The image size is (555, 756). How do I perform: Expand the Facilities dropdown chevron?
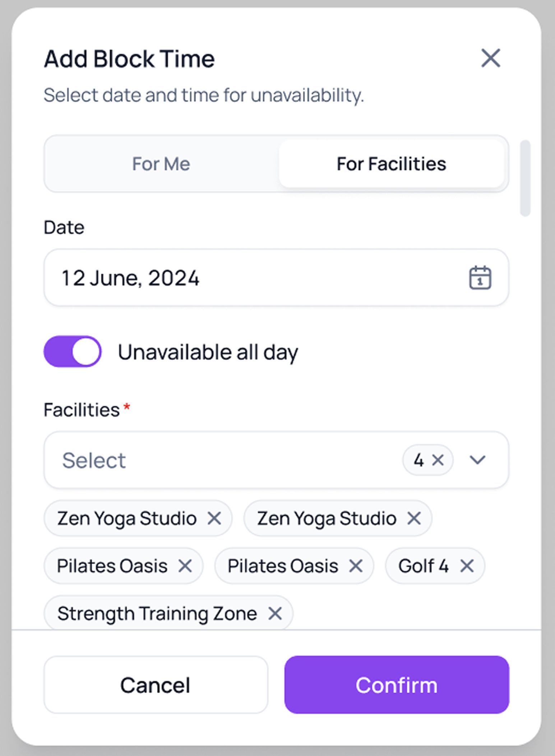[477, 460]
